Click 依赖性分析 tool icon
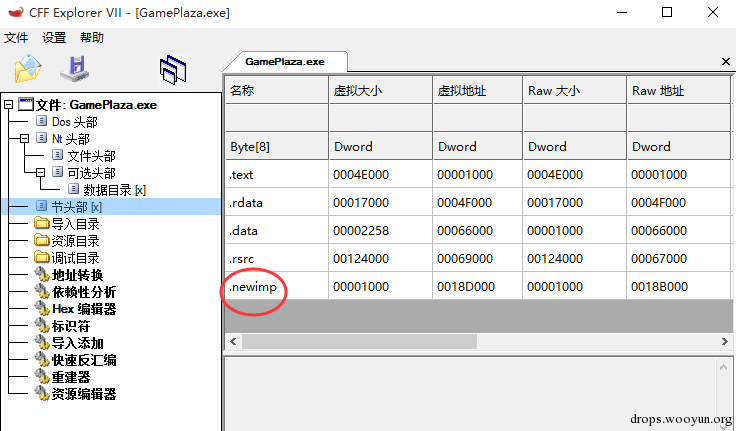Image resolution: width=736 pixels, height=431 pixels. [x=42, y=291]
